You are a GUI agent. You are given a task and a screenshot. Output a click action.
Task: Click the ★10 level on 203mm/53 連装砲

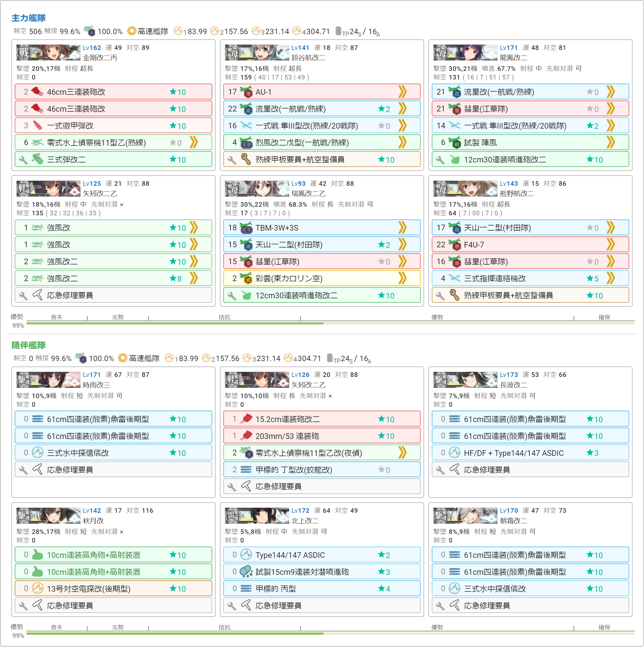(x=386, y=436)
